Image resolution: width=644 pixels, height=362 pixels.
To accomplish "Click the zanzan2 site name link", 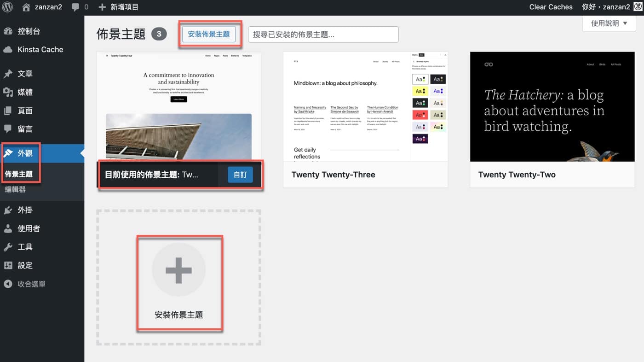I will pos(48,7).
